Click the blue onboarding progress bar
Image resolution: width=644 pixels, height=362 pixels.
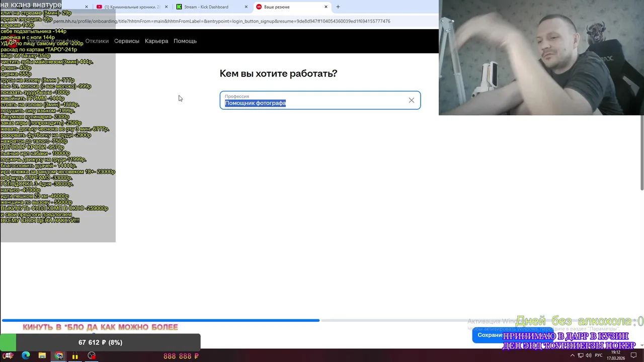point(160,320)
